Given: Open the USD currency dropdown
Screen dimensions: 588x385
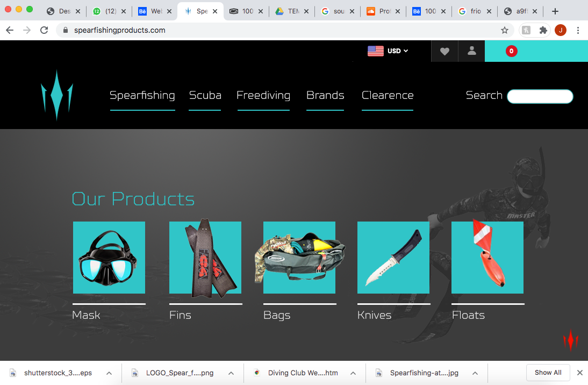Looking at the screenshot, I should click(x=388, y=51).
